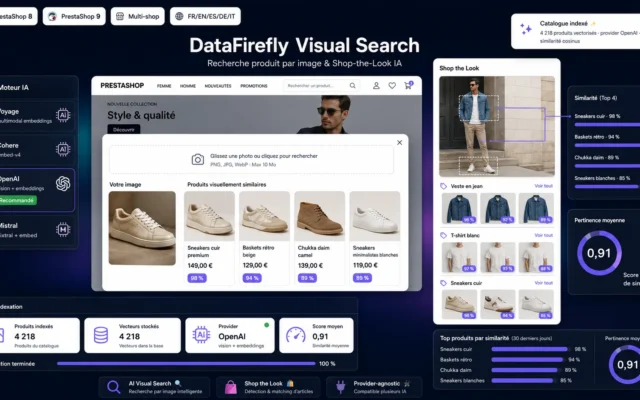Select first white T-shirt thumbnail
The image size is (640, 400).
459,258
